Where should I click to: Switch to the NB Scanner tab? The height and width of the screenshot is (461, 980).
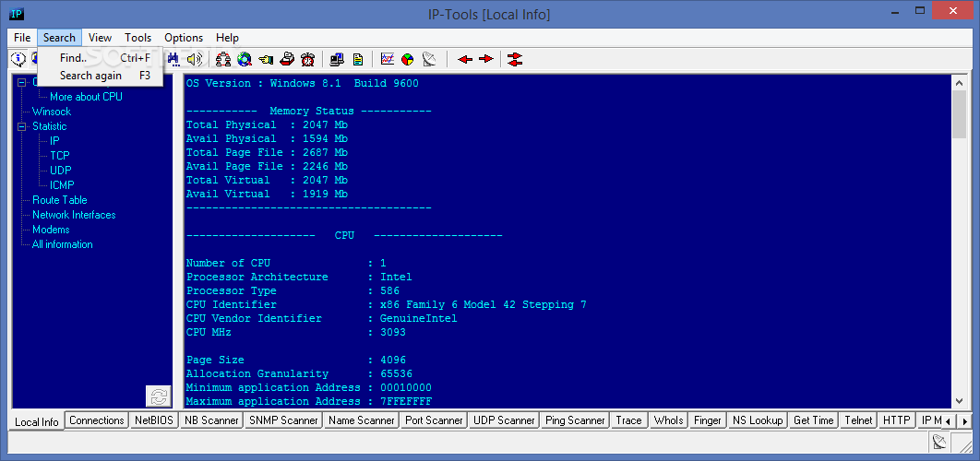tap(211, 420)
